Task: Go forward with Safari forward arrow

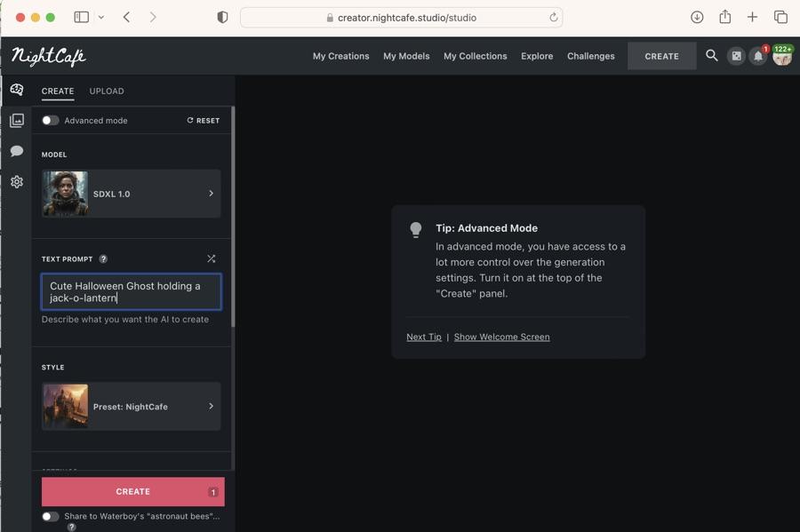Action: click(153, 18)
